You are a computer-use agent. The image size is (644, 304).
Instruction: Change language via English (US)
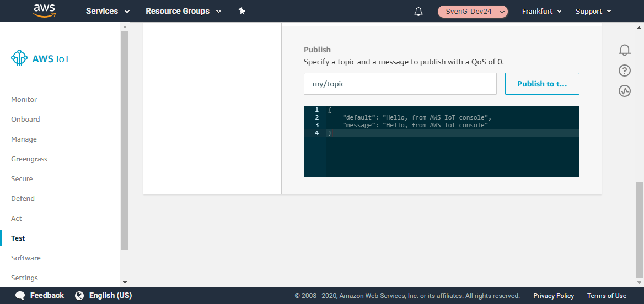(110, 295)
